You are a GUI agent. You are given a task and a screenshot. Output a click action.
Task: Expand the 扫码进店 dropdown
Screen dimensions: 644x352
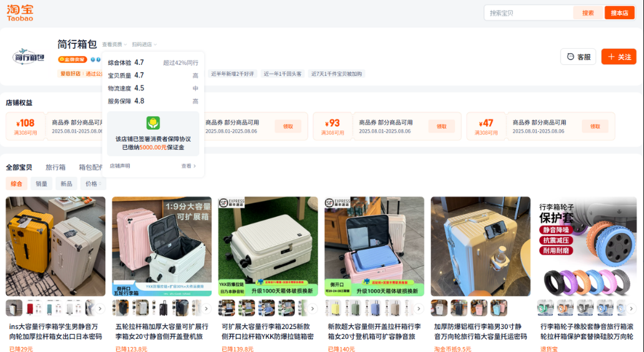144,44
